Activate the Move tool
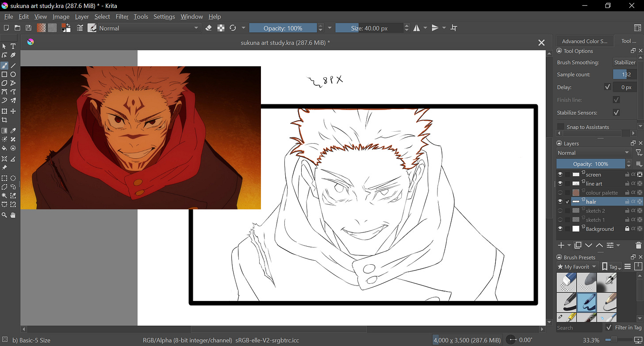This screenshot has height=346, width=644. (13, 111)
